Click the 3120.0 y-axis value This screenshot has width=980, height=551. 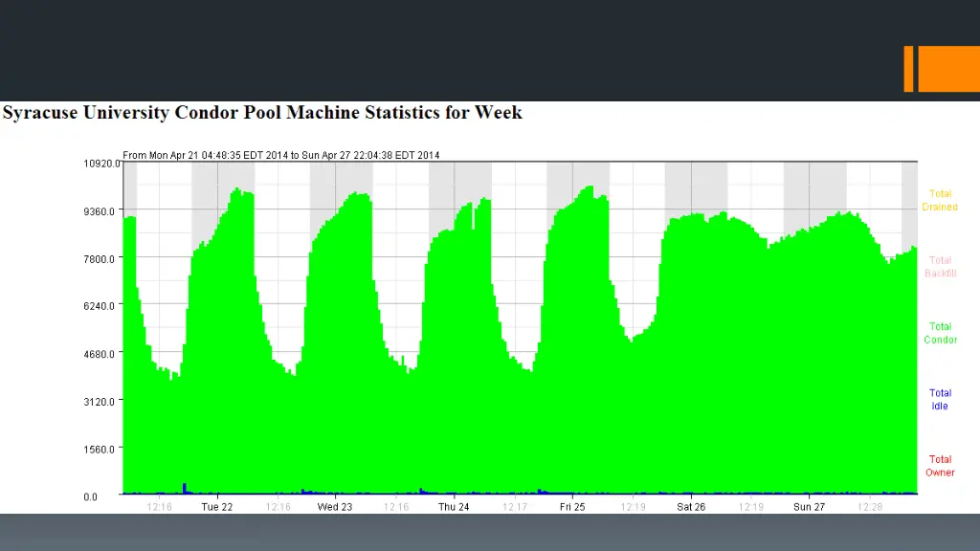[100, 401]
